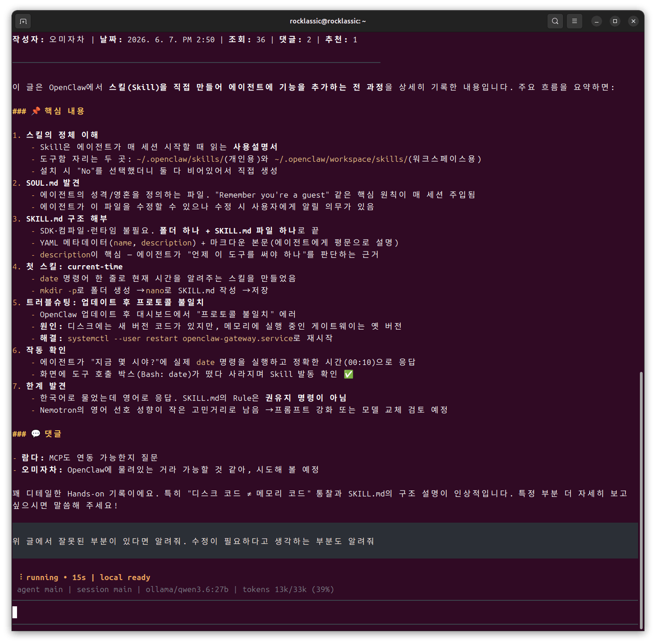Click the 조회: 36 view count

tap(247, 40)
